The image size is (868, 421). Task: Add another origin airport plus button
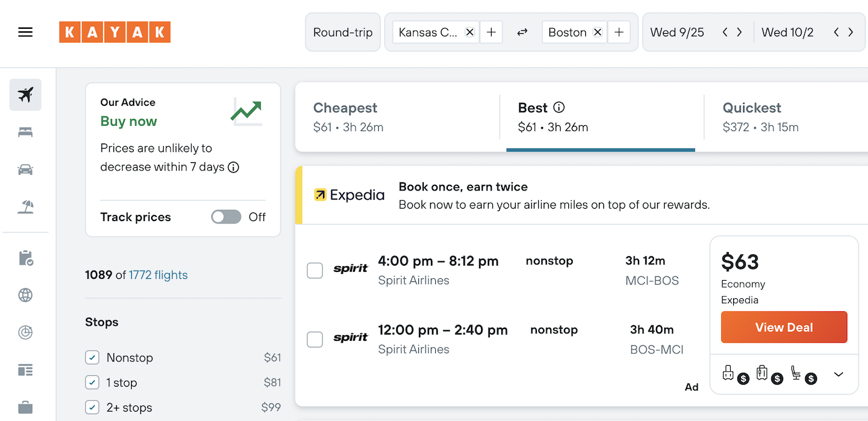click(491, 32)
